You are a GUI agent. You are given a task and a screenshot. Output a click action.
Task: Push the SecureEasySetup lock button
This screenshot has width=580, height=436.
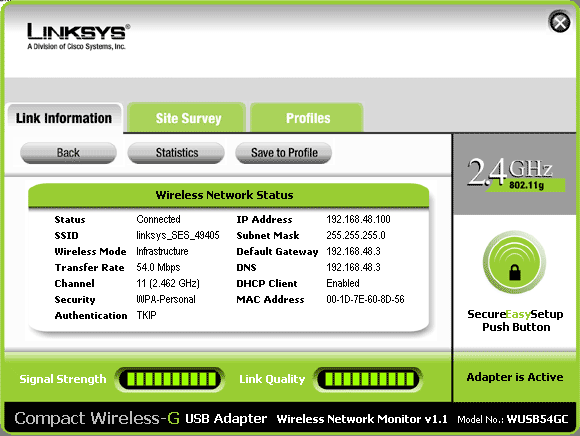tap(515, 263)
